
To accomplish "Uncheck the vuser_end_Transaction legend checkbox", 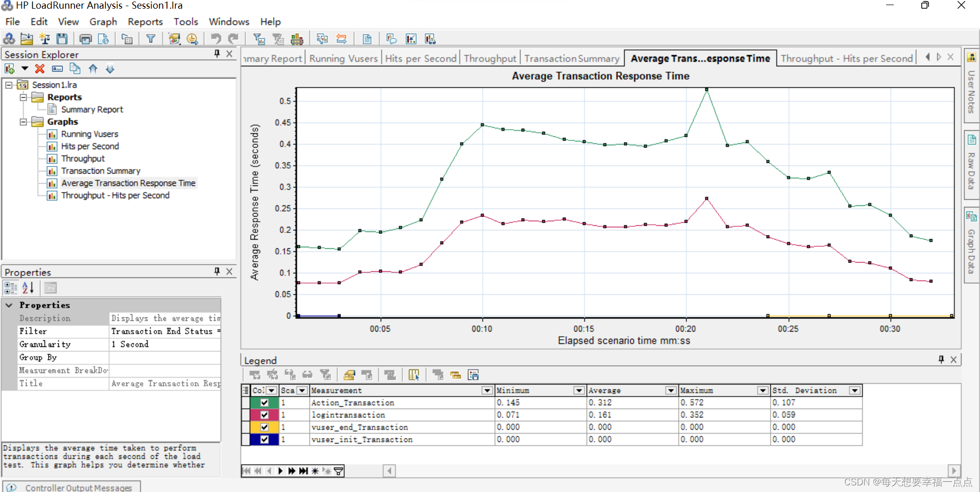I will tap(264, 427).
